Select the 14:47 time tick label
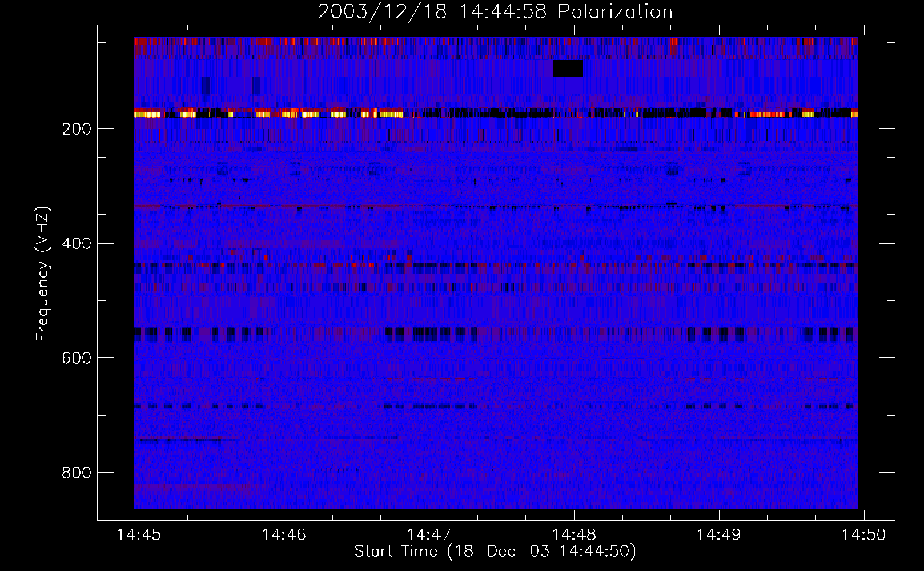 [429, 534]
